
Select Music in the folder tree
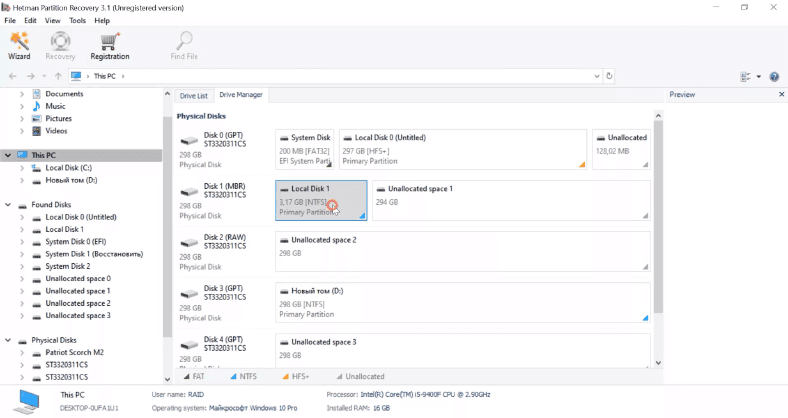(x=55, y=106)
